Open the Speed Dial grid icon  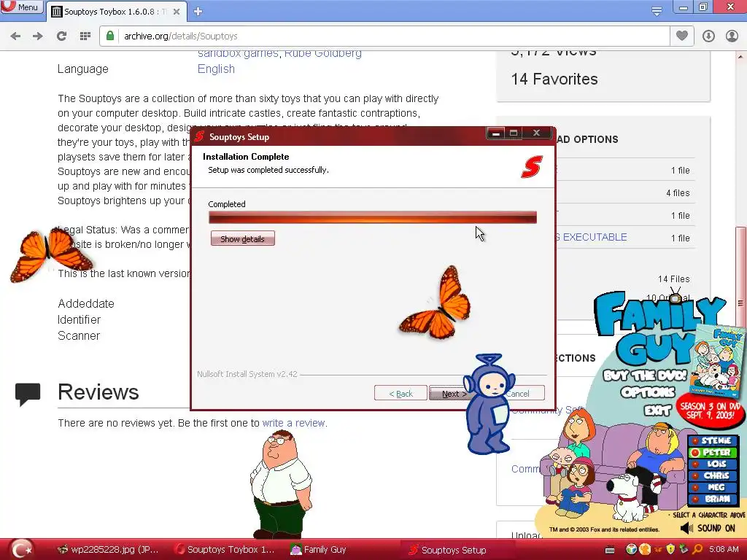tap(85, 36)
